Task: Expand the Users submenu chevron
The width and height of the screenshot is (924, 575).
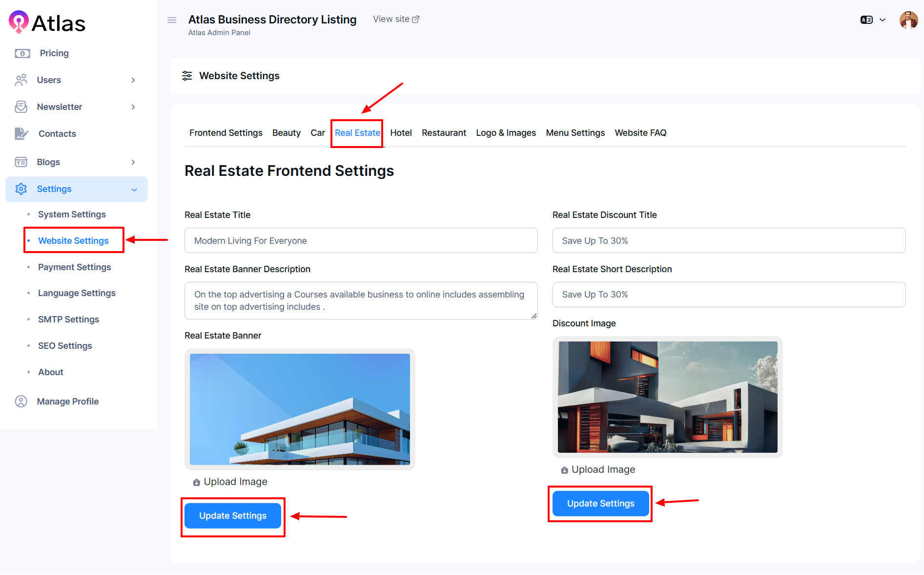Action: pos(133,80)
